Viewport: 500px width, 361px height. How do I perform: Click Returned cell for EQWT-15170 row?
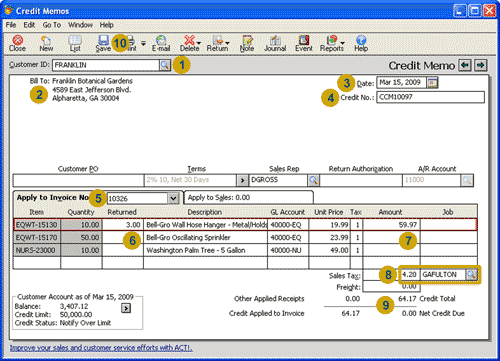[123, 237]
